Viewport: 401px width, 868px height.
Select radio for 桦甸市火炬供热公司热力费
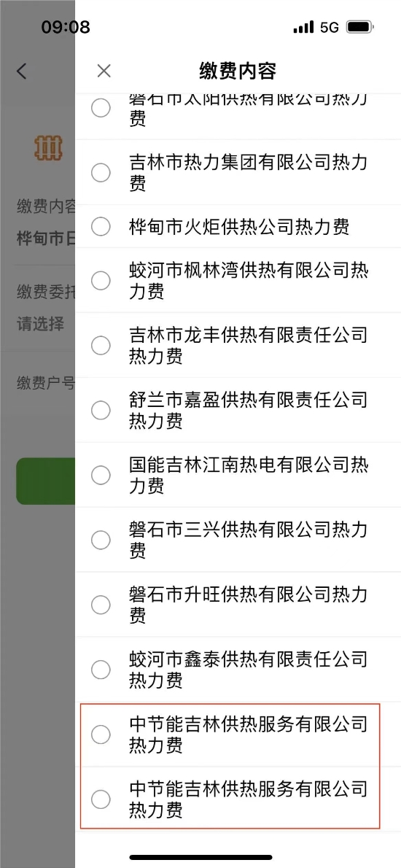tap(101, 226)
